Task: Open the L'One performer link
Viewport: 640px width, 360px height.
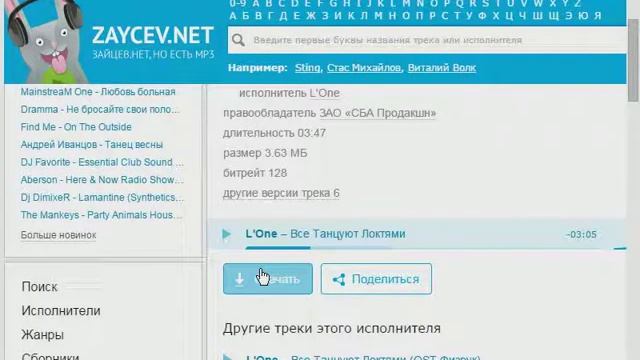Action: (324, 93)
